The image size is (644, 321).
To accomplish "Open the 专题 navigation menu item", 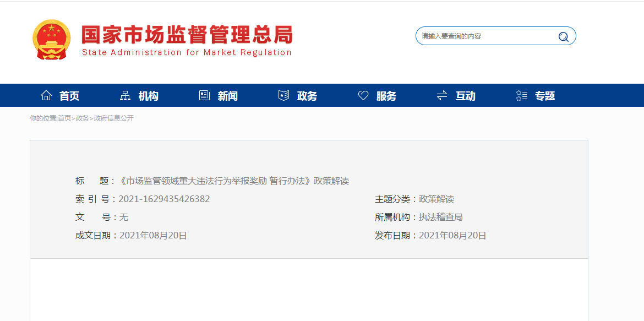I will tap(544, 96).
